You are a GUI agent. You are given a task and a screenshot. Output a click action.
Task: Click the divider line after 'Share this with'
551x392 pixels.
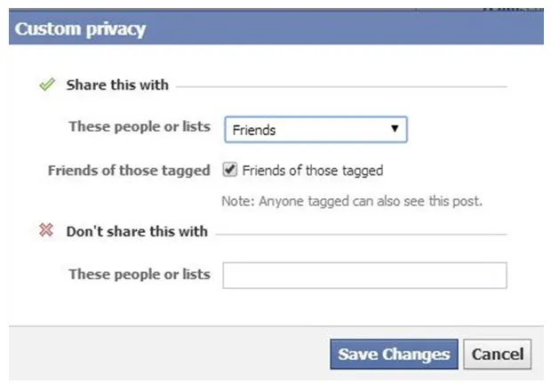[x=342, y=86]
